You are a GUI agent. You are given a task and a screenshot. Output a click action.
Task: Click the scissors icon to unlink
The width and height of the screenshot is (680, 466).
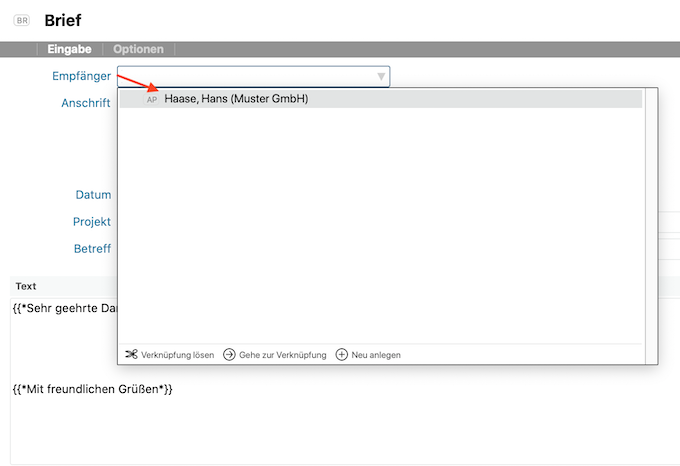tap(130, 354)
